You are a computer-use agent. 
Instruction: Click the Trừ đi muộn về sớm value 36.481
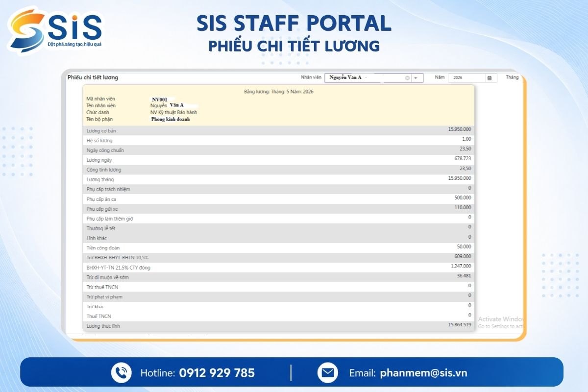(x=464, y=276)
